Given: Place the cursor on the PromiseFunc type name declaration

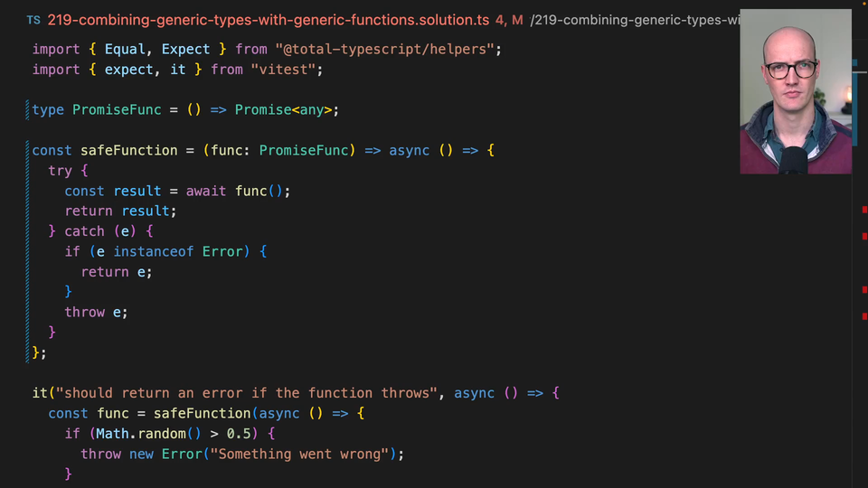Looking at the screenshot, I should pos(117,110).
